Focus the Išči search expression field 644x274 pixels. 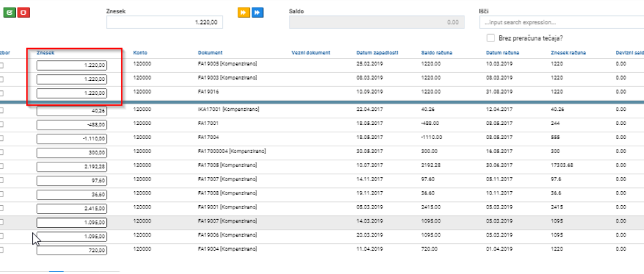561,22
